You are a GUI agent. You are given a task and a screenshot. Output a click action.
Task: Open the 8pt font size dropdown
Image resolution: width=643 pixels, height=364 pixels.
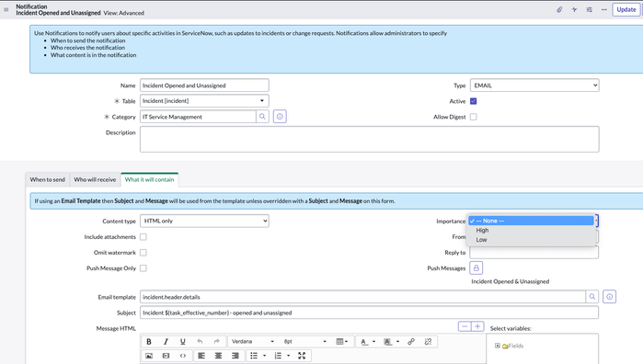[x=305, y=341]
